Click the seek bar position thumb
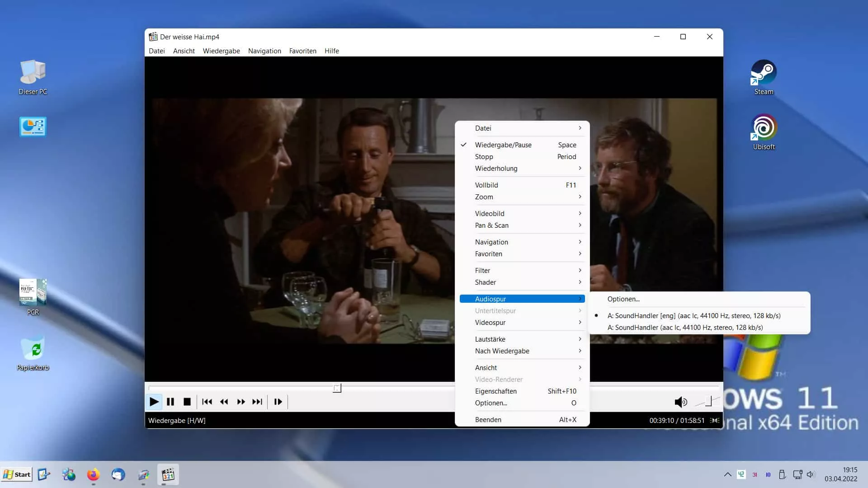This screenshot has width=868, height=488. pyautogui.click(x=337, y=388)
